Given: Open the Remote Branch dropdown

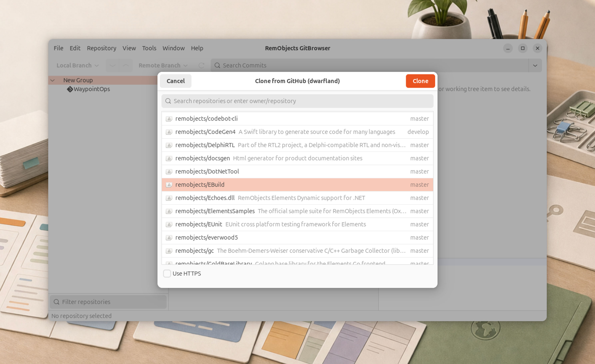Looking at the screenshot, I should 163,65.
